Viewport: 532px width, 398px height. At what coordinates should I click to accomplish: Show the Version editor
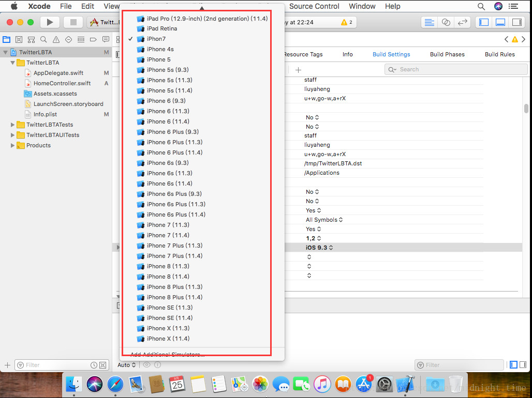point(463,22)
